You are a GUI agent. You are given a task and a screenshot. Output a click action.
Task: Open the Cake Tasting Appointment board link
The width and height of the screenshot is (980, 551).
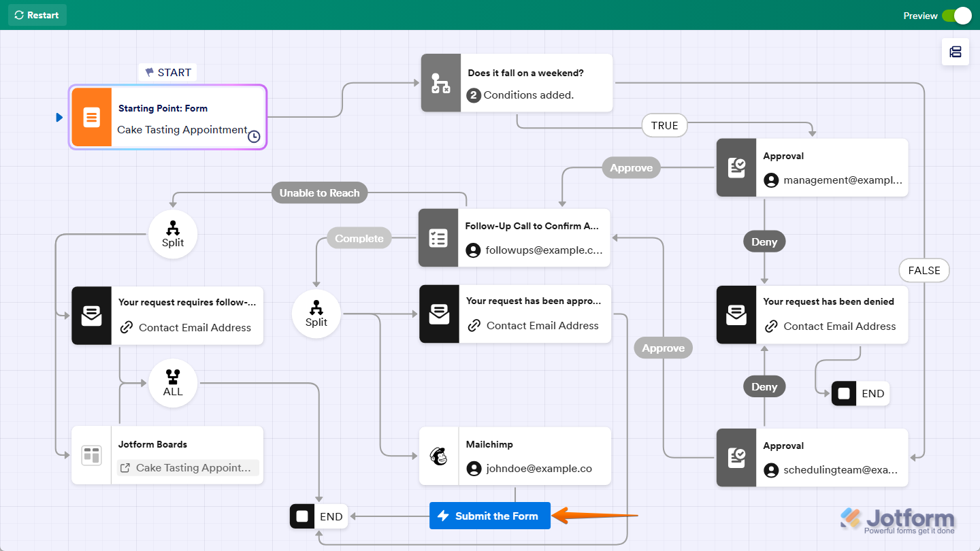(x=187, y=468)
